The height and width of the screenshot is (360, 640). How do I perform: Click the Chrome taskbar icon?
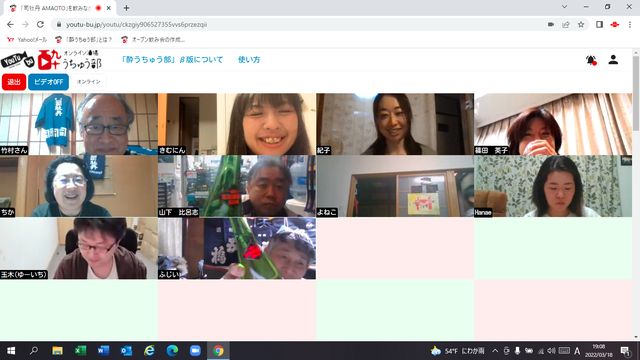point(218,351)
